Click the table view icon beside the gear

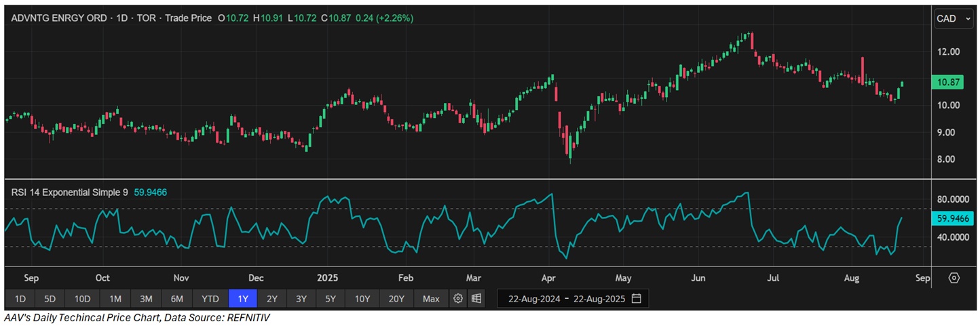pyautogui.click(x=476, y=298)
